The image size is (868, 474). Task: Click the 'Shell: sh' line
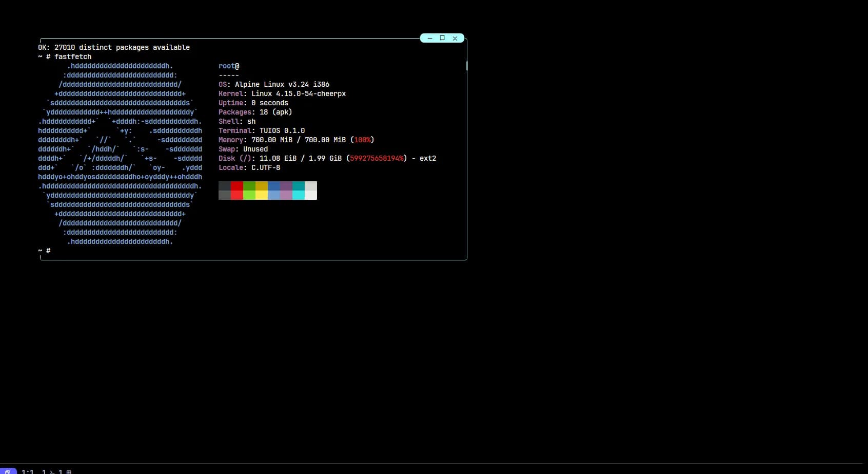tap(237, 121)
